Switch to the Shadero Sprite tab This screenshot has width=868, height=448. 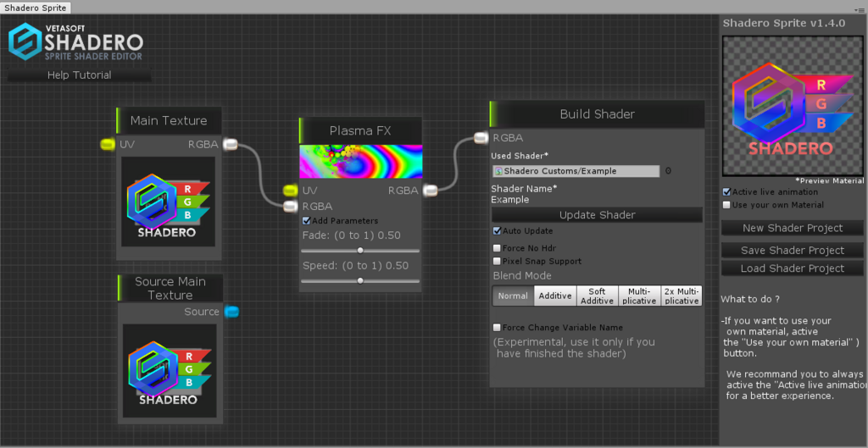[36, 8]
